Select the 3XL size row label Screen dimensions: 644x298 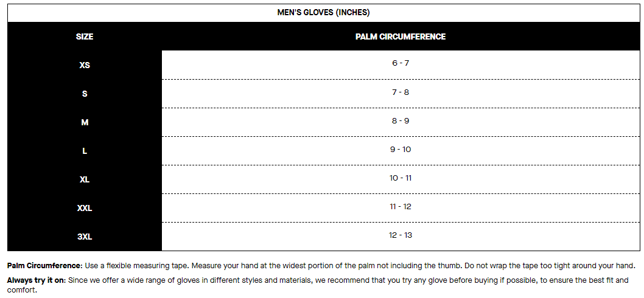coord(85,237)
